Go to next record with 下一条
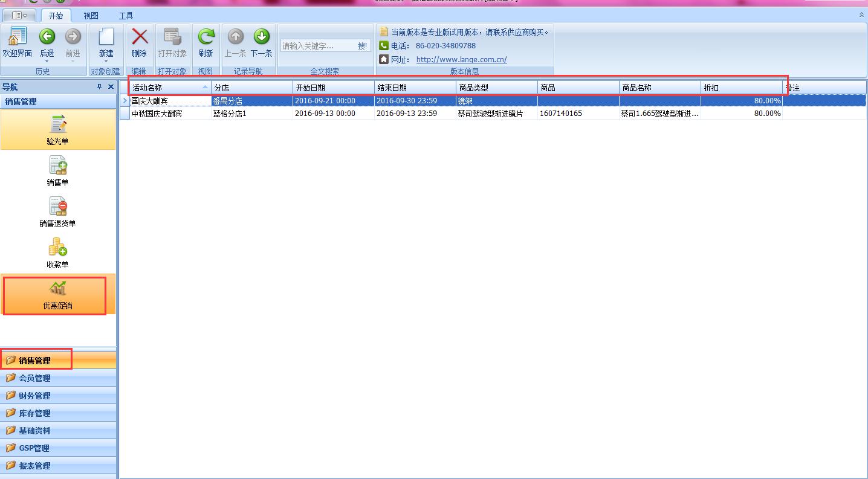This screenshot has height=479, width=868. pyautogui.click(x=261, y=37)
